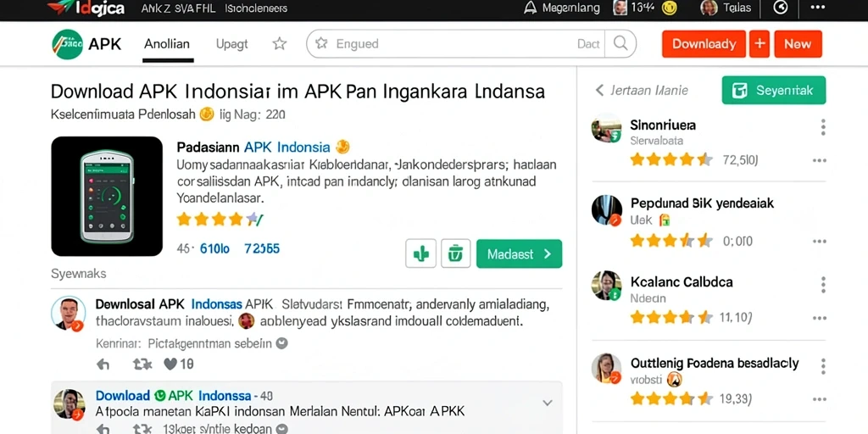Click the coin icon beside Kselcenimuata Pdenlosah

[x=207, y=114]
